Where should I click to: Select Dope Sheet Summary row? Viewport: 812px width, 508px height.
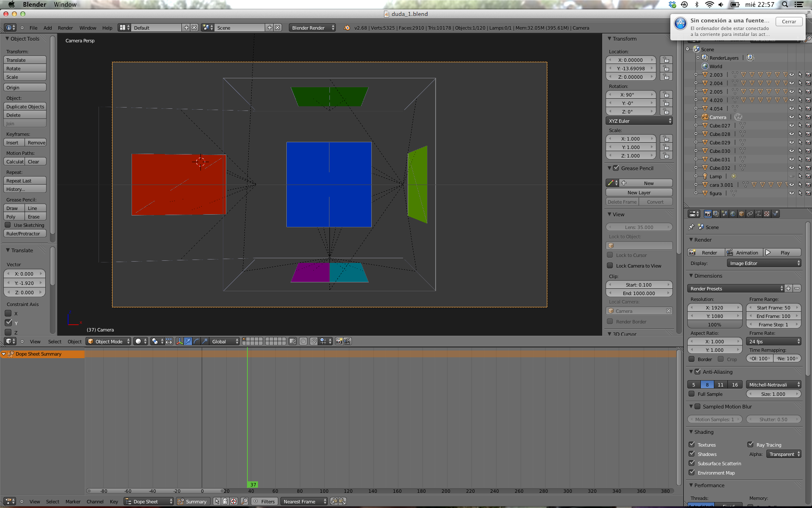38,354
